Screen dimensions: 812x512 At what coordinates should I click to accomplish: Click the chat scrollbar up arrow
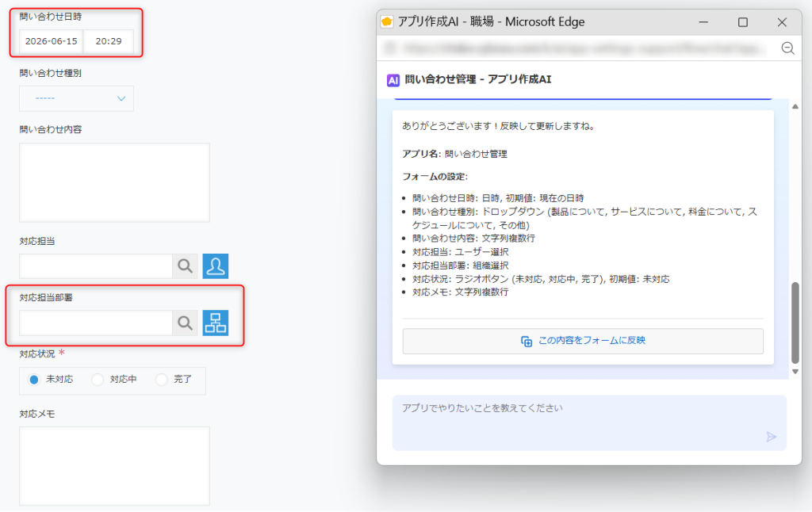[795, 107]
